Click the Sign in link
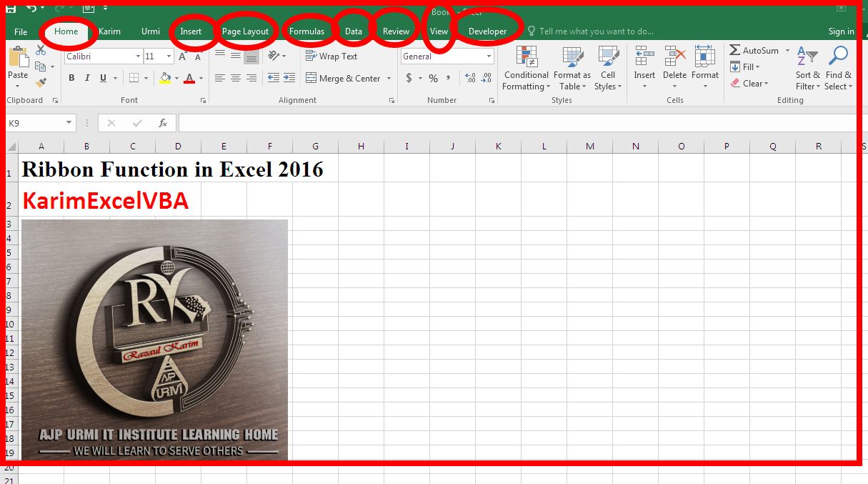Viewport: 868px width, 484px height. click(840, 31)
